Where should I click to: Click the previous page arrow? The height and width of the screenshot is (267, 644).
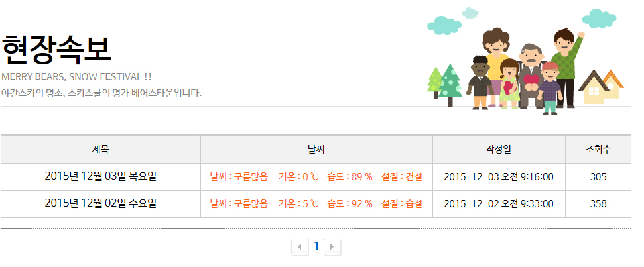pyautogui.click(x=300, y=247)
